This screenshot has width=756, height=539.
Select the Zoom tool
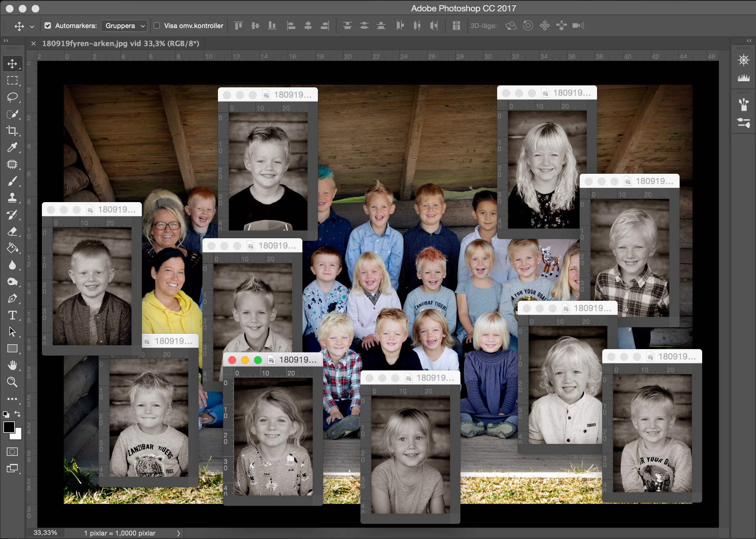point(12,382)
